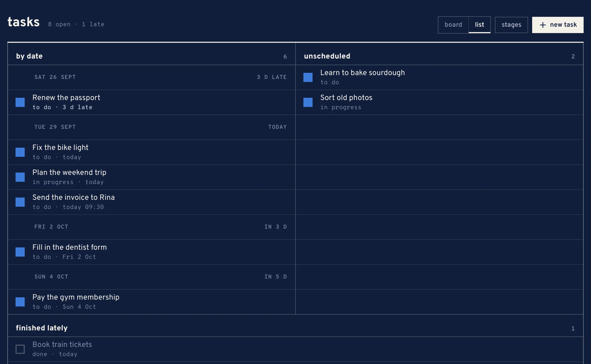The width and height of the screenshot is (591, 364).
Task: Click the 'unscheduled' section heading
Action: pos(327,56)
